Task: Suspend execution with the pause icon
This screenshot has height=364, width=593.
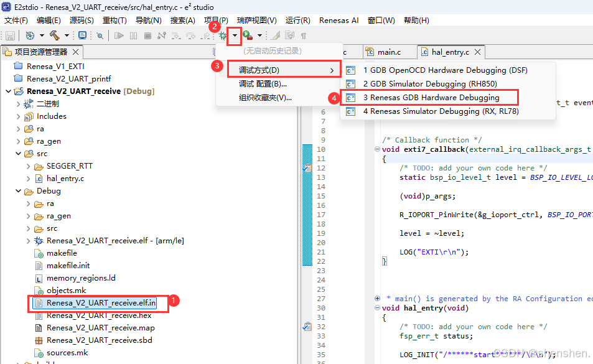Action: click(x=133, y=35)
